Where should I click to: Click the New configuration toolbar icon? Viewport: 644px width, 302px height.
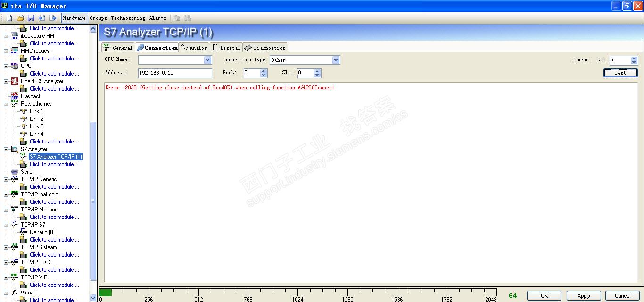click(x=9, y=18)
